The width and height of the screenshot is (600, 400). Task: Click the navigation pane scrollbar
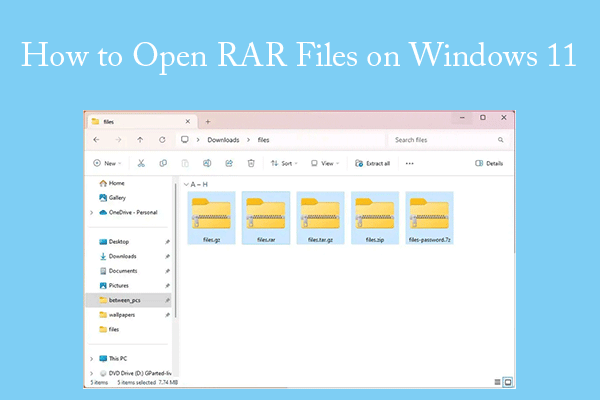[x=176, y=251]
